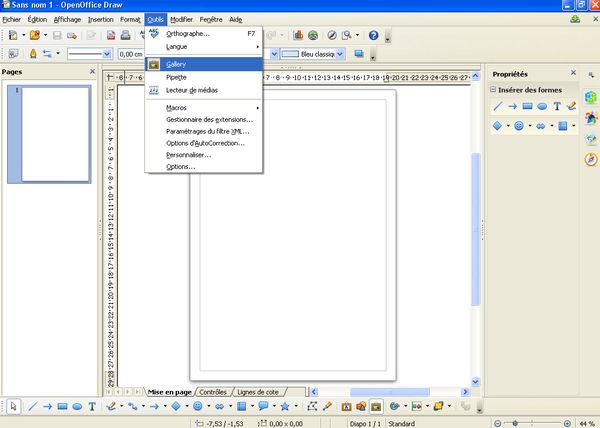Open the Langue submenu
Image resolution: width=600 pixels, height=428 pixels.
[x=204, y=47]
